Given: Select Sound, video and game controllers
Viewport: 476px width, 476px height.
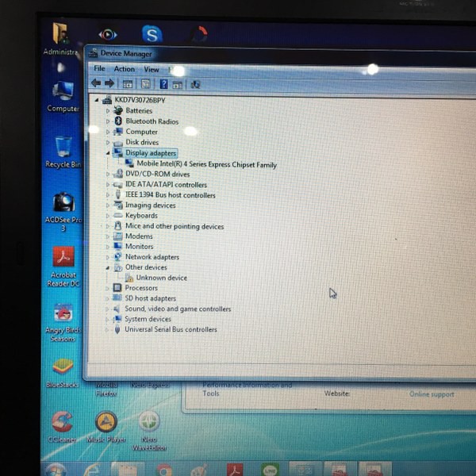Looking at the screenshot, I should pyautogui.click(x=178, y=309).
